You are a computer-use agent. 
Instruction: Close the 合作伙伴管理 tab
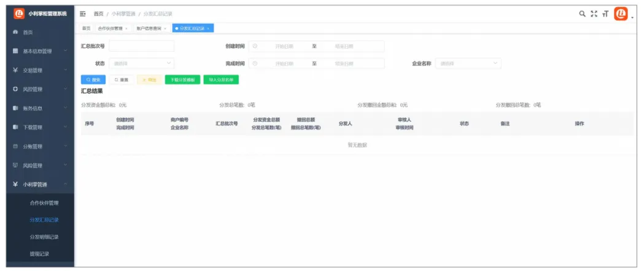click(126, 28)
